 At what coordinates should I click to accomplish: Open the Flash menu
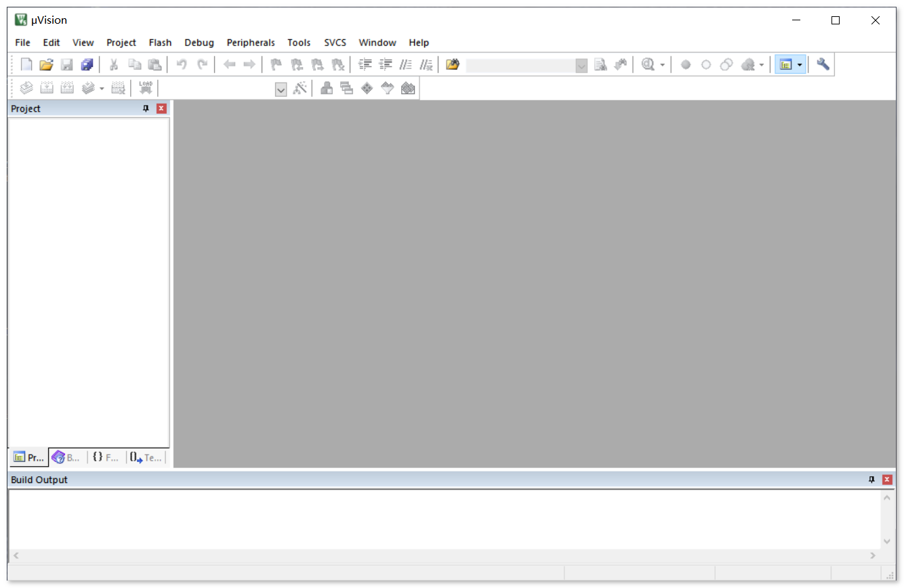(161, 42)
